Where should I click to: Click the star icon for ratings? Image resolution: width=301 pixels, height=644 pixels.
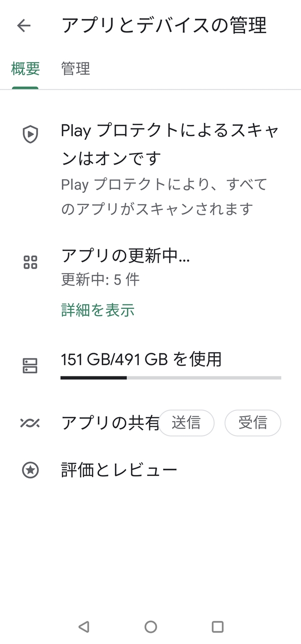point(31,470)
